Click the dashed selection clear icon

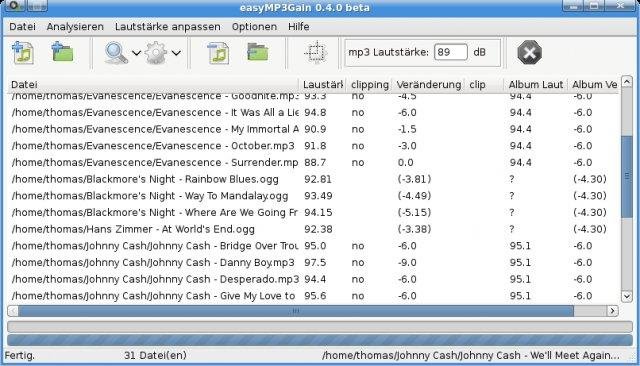coord(316,52)
